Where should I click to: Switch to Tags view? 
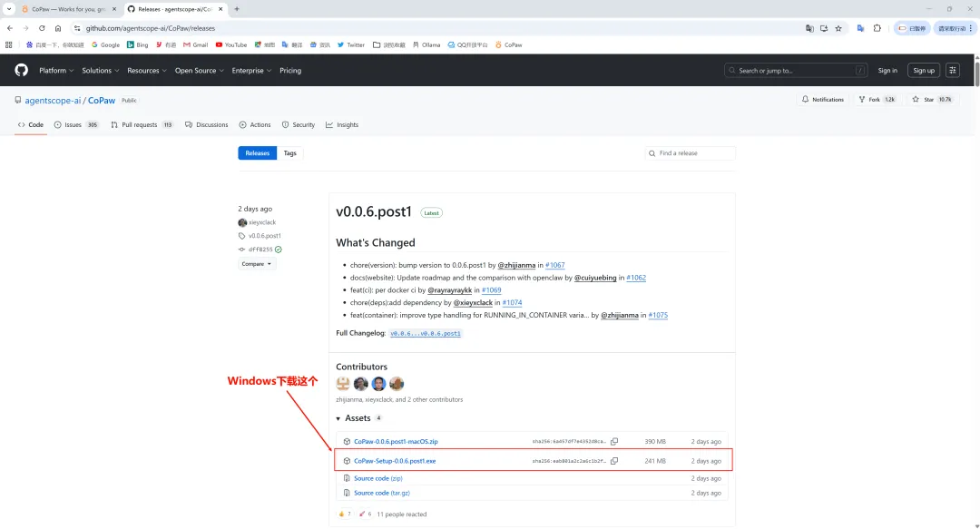click(290, 153)
